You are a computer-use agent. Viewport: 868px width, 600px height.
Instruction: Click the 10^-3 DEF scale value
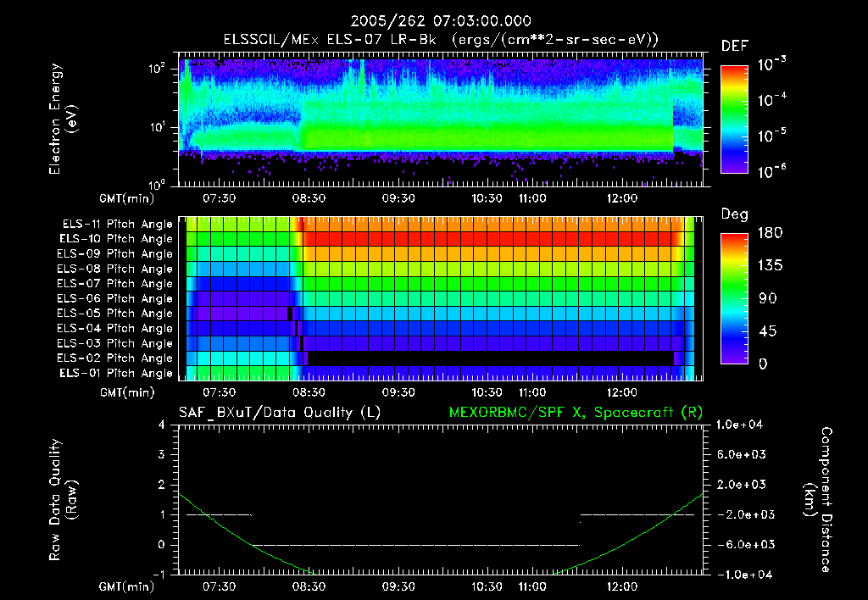coord(771,64)
